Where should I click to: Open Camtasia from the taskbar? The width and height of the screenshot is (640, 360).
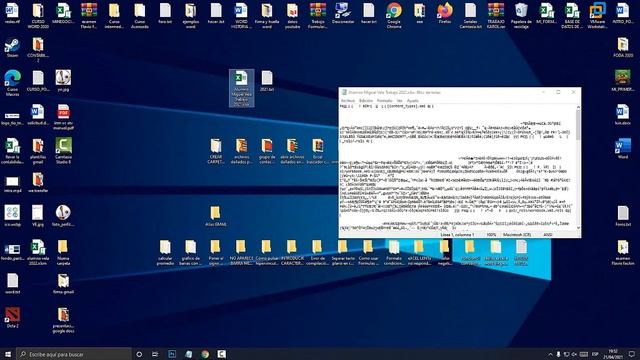point(222,354)
